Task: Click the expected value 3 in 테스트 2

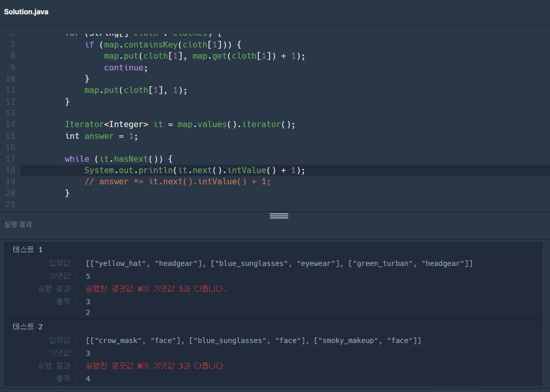Action: (88, 353)
